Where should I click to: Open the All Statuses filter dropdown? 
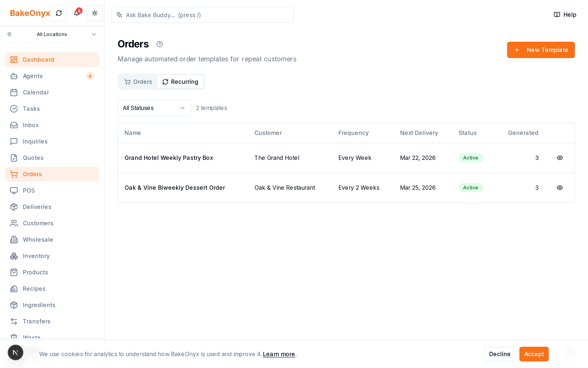point(154,108)
